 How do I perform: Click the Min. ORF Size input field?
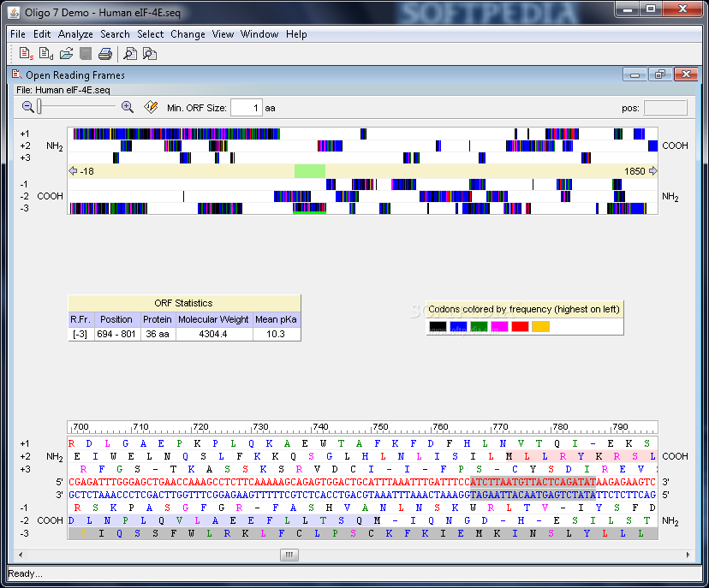(246, 108)
